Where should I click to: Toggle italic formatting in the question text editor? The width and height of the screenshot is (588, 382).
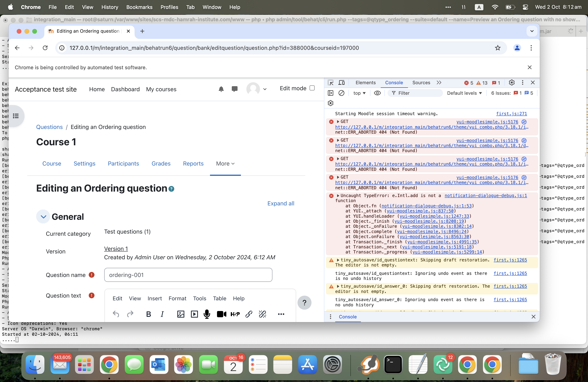tap(162, 314)
